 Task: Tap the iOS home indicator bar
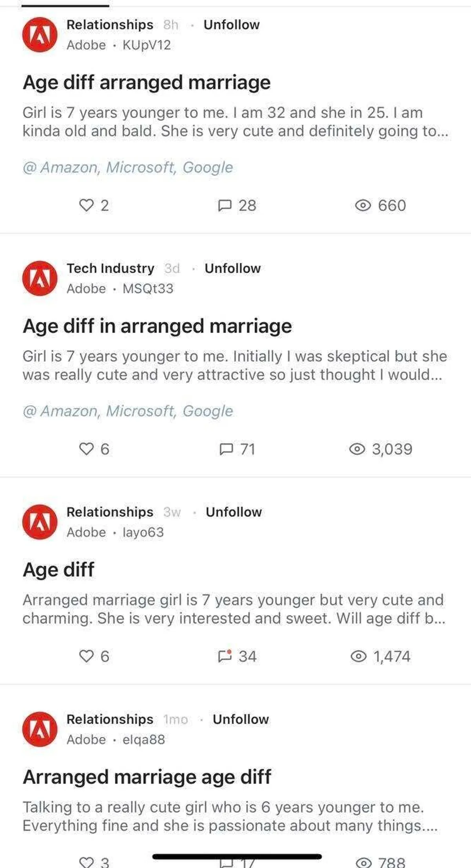coord(237,857)
